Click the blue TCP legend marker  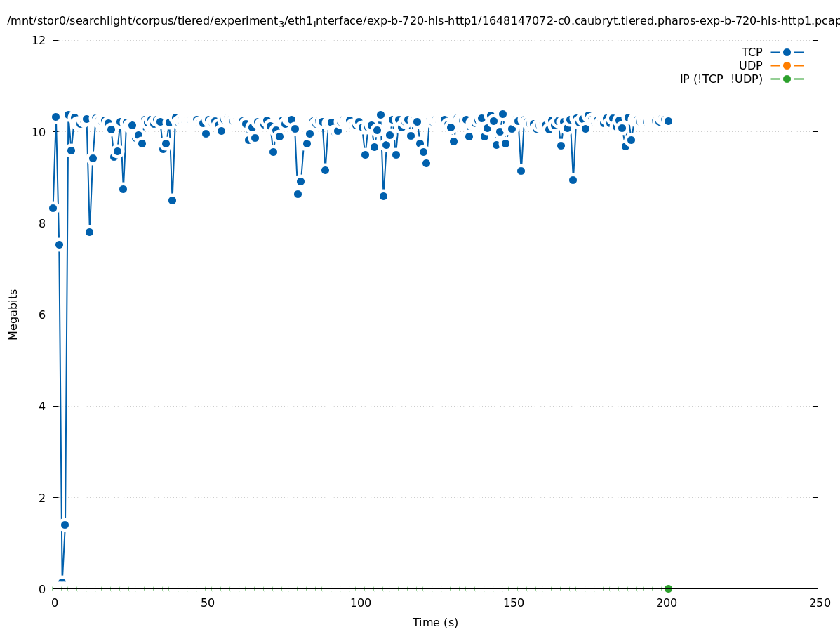(787, 52)
